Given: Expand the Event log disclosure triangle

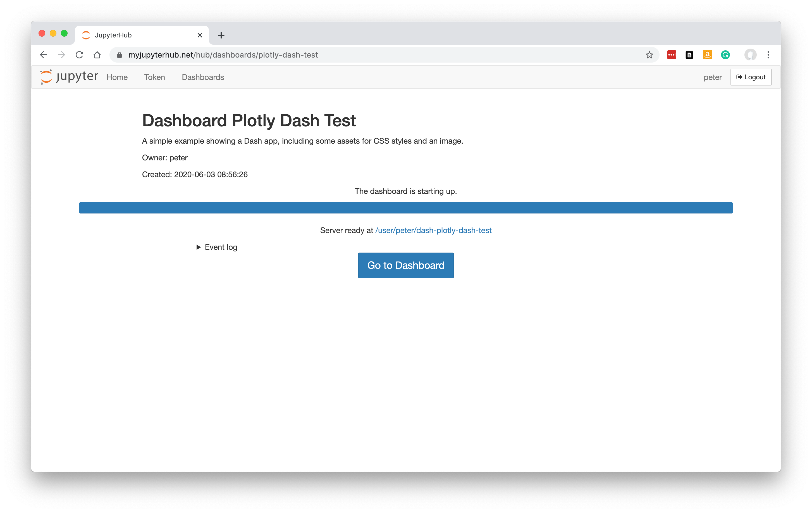Looking at the screenshot, I should tap(198, 247).
